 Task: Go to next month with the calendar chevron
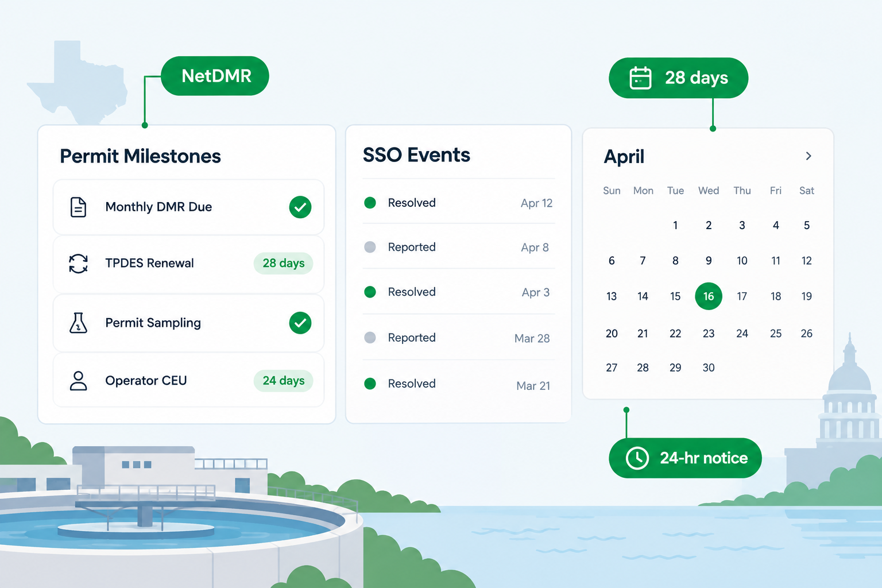[x=808, y=156]
